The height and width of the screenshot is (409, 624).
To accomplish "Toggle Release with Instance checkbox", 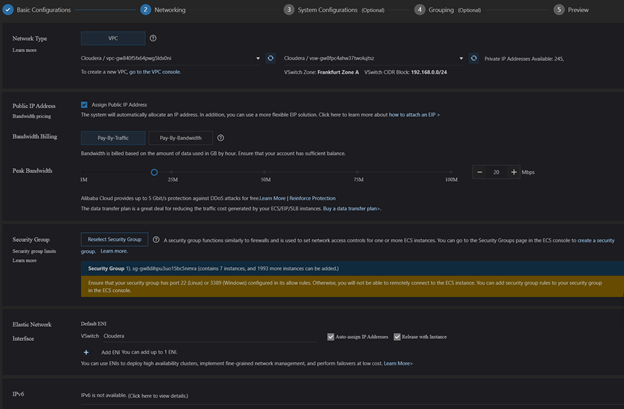I will click(397, 337).
